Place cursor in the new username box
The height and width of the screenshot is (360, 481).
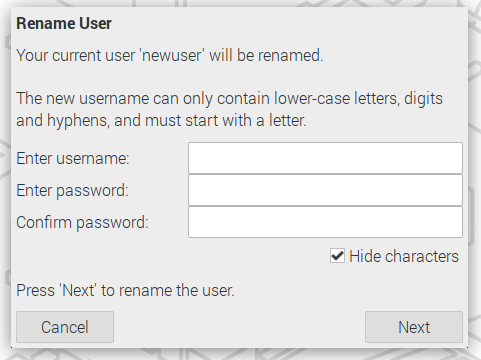click(x=325, y=158)
